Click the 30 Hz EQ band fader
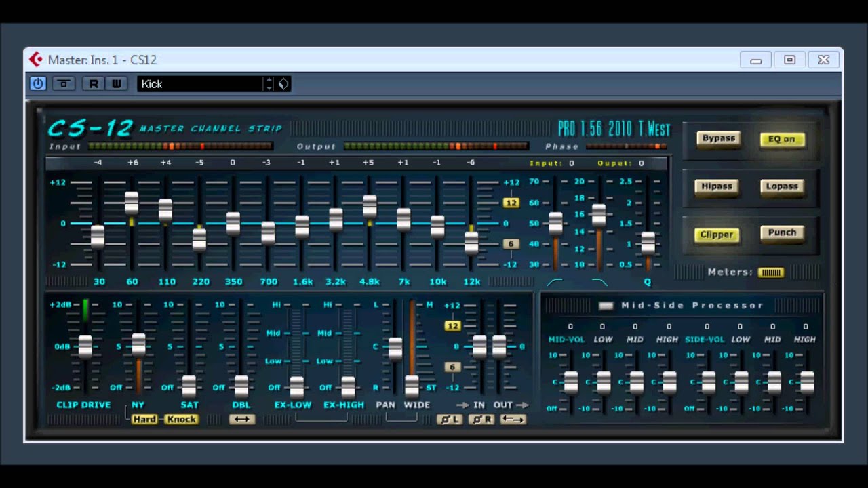The image size is (868, 488). 98,236
